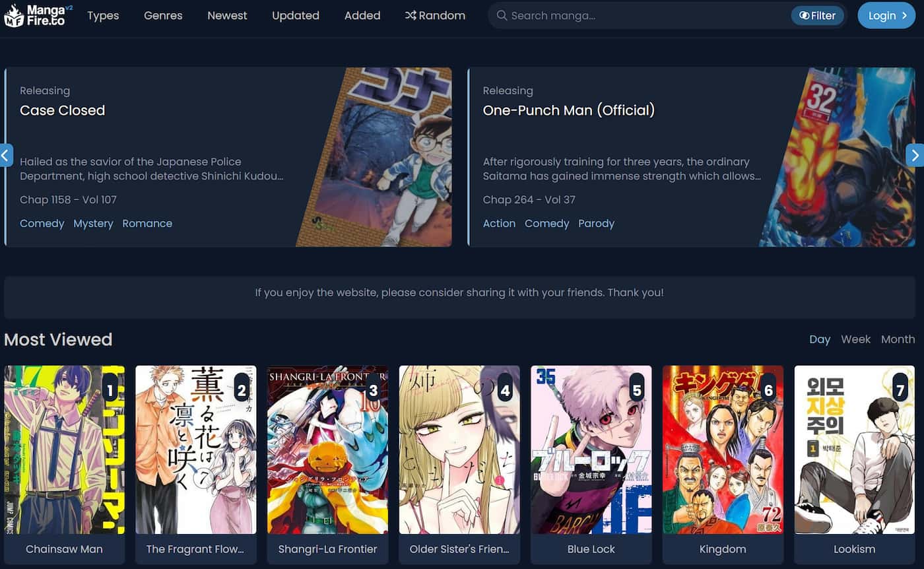Select Comedy genre under Case Closed
Image resolution: width=924 pixels, height=569 pixels.
coord(42,223)
